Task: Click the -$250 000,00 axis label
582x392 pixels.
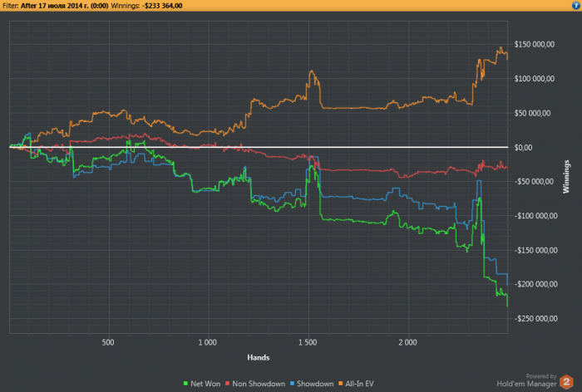Action: (x=535, y=319)
